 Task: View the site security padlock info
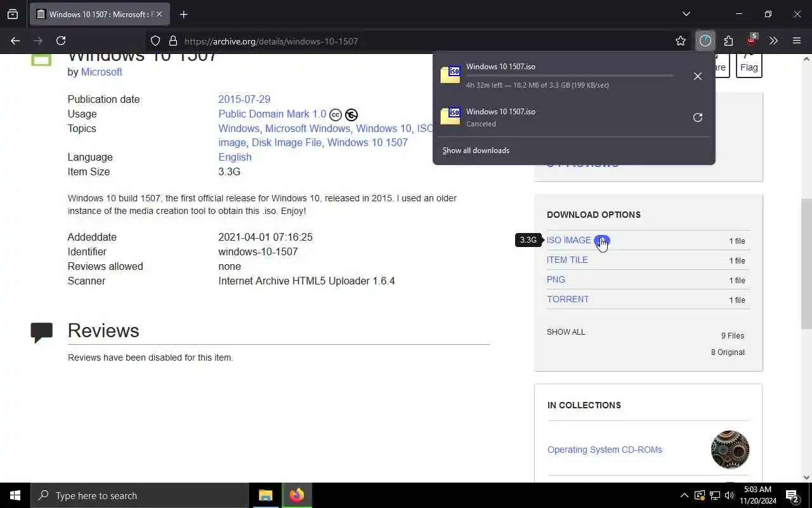tap(173, 41)
